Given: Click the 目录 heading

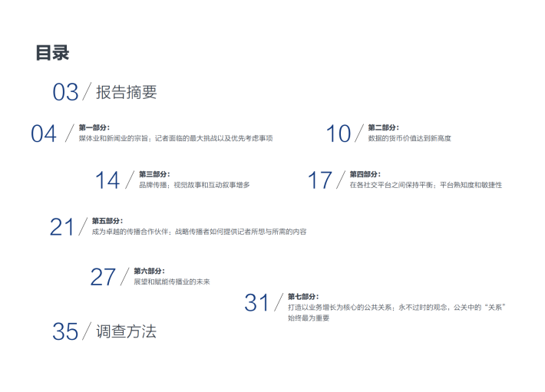Looking at the screenshot, I should (52, 53).
